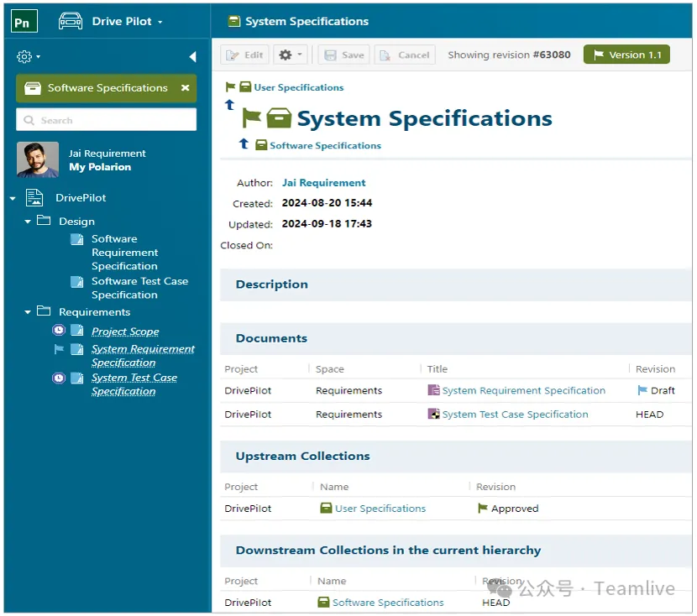Open the toolbar gear actions dropdown

click(291, 55)
